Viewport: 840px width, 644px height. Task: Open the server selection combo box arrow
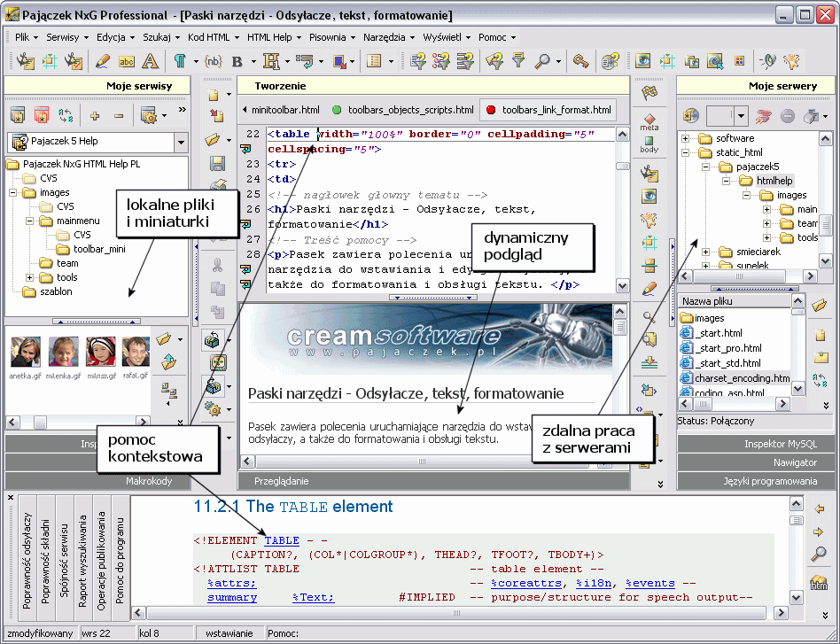pos(741,116)
